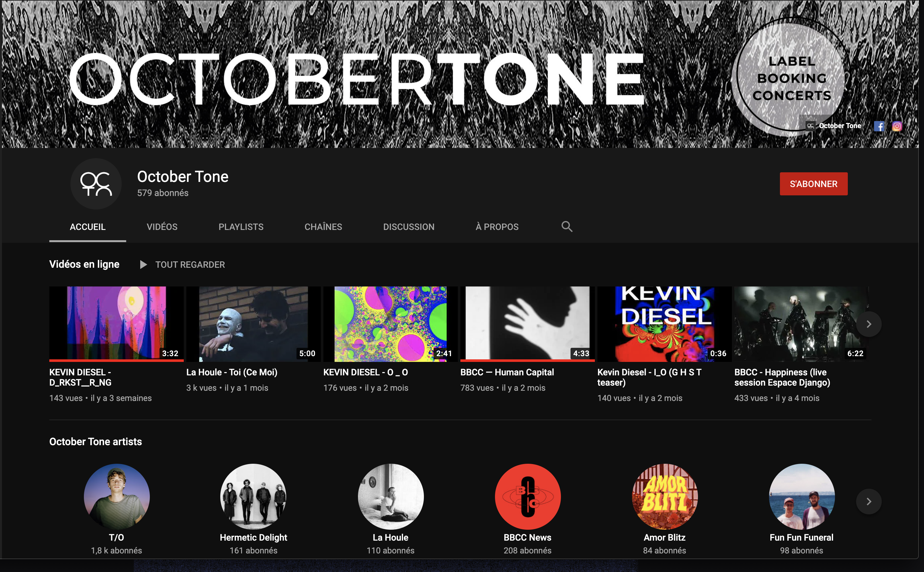Click the 1,8 k abonnés count under T/O
Screen dimensions: 924x572
(117, 551)
